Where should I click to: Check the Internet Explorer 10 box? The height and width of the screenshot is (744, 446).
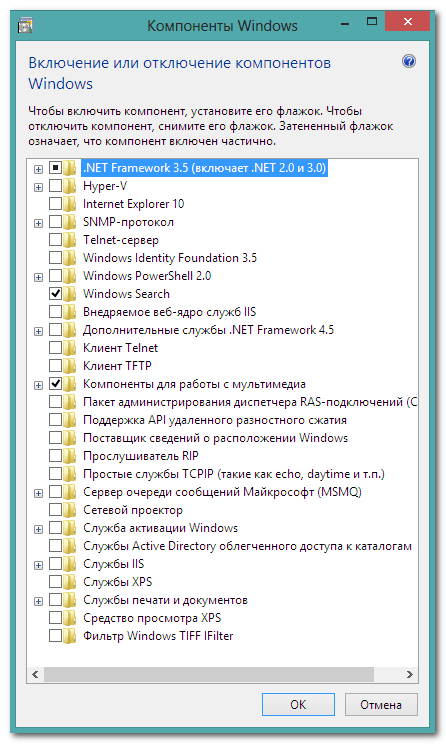56,204
